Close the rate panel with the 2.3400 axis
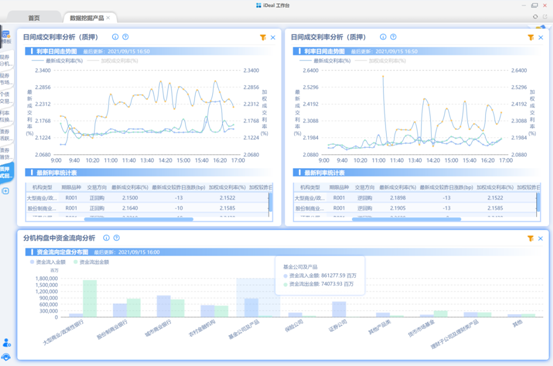Viewport: 553px width, 366px height. pyautogui.click(x=273, y=37)
